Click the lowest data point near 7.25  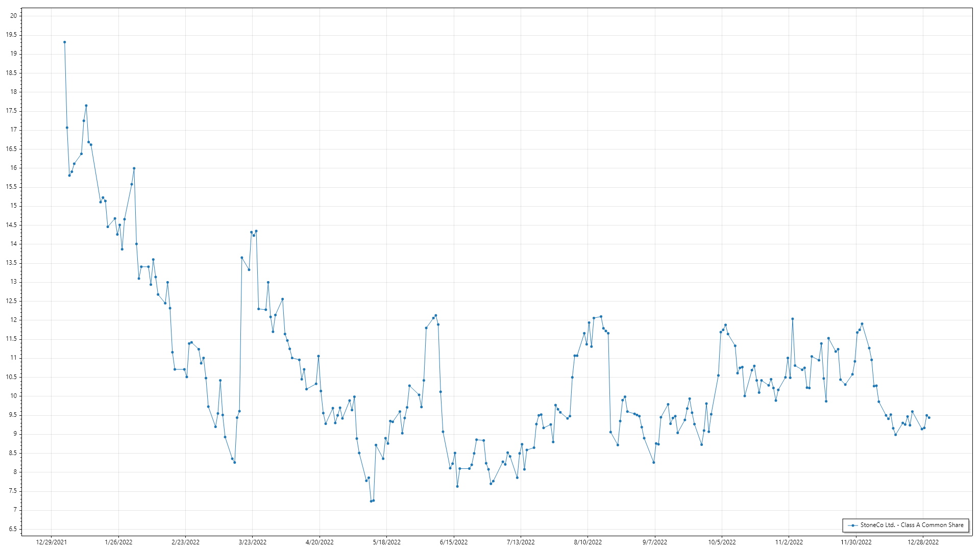[371, 501]
